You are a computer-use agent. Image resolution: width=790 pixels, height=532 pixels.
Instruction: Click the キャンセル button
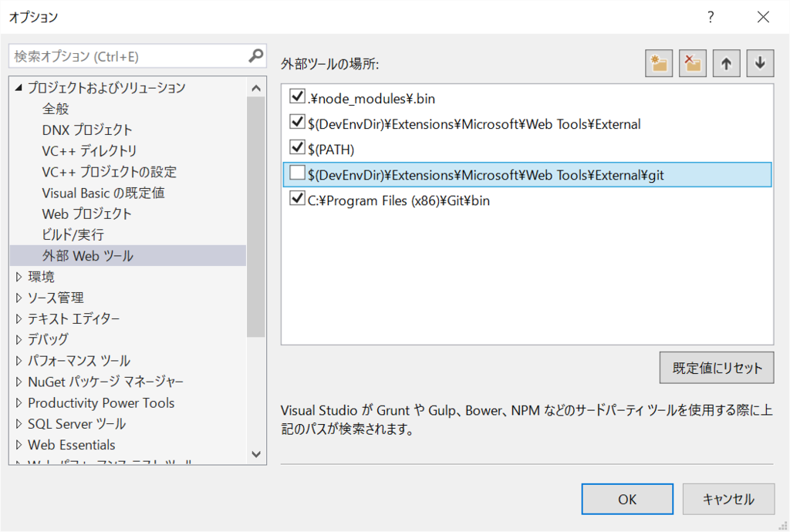728,500
